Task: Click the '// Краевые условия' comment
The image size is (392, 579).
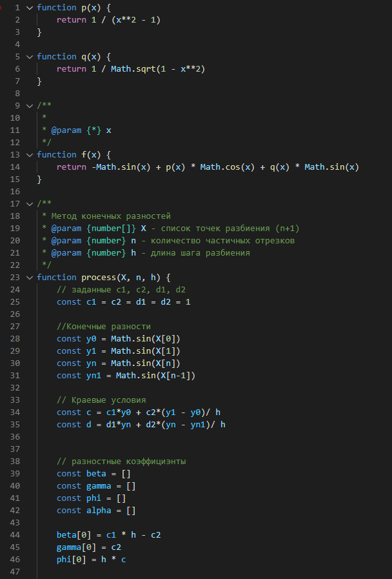Action: [x=101, y=400]
